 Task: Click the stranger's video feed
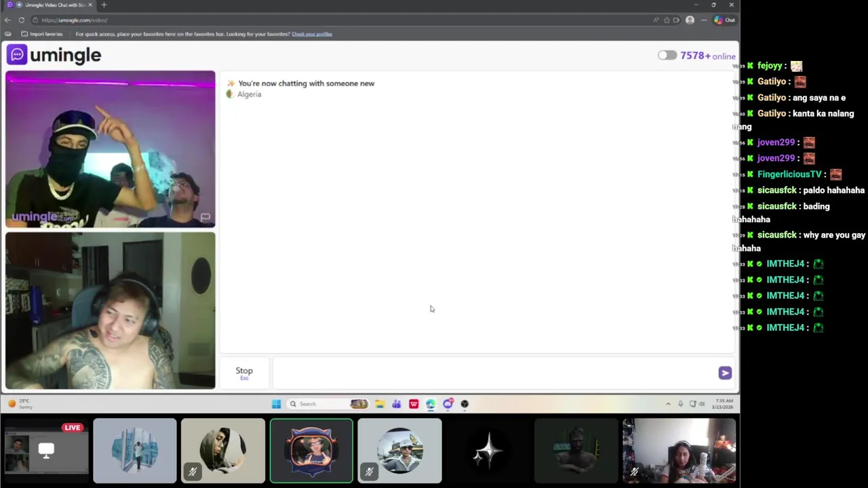[111, 149]
